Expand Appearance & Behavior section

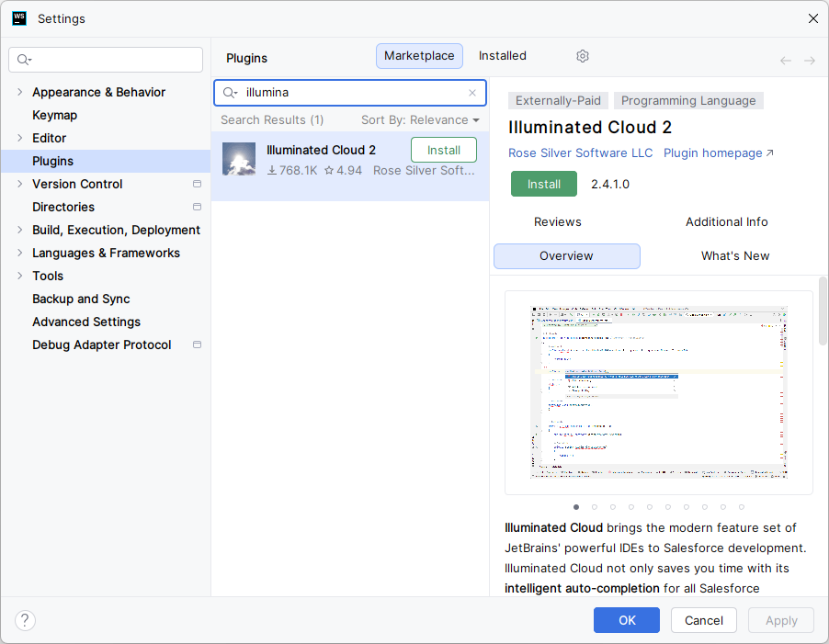pos(19,92)
